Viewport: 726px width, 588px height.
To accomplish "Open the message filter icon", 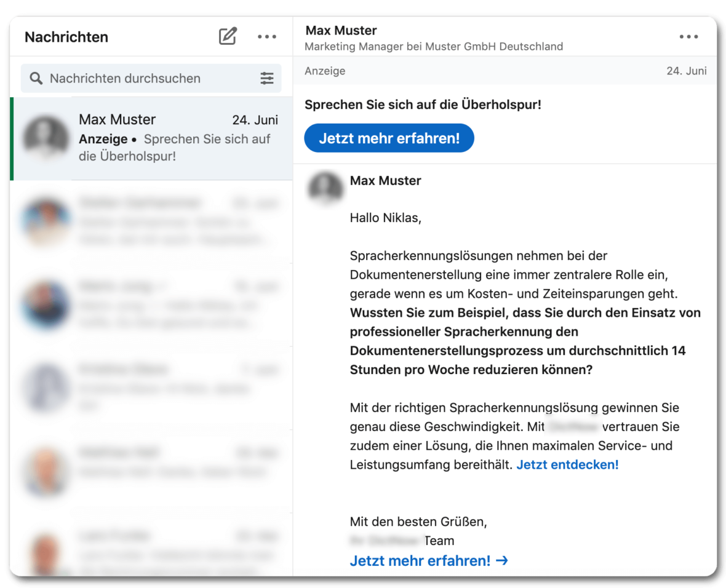I will (x=267, y=78).
